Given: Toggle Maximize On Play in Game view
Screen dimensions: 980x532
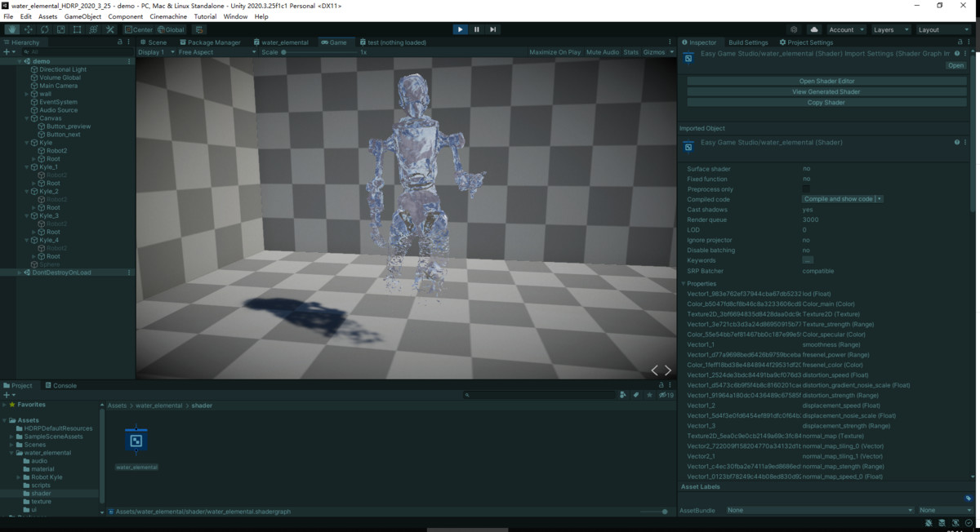Looking at the screenshot, I should 554,51.
